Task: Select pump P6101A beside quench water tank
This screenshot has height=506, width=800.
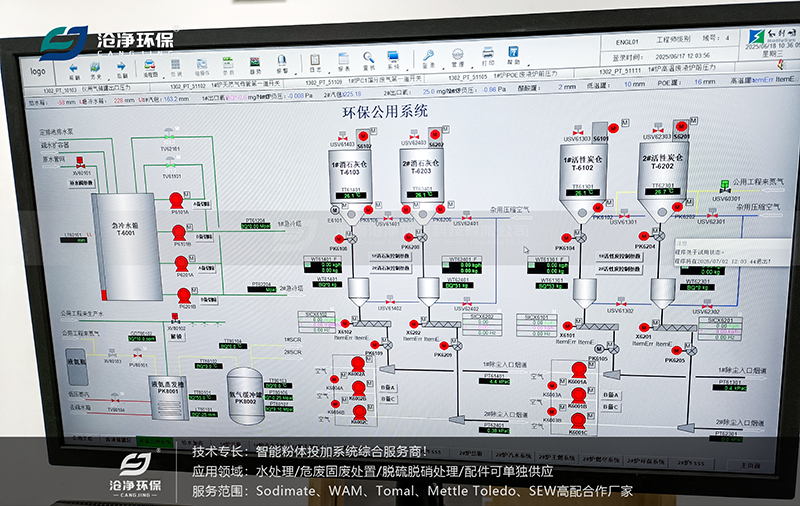Action: 176,200
